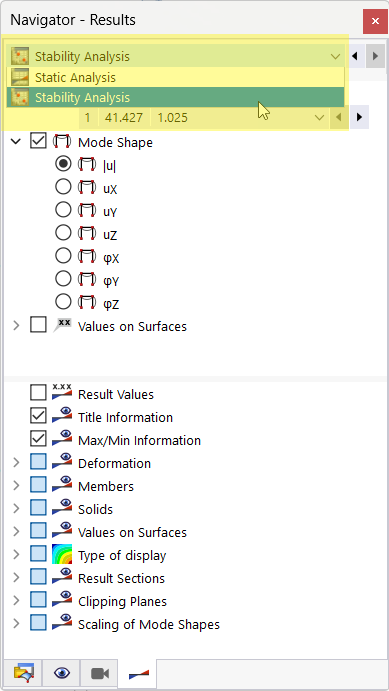Select the uZ radio button

pyautogui.click(x=63, y=233)
